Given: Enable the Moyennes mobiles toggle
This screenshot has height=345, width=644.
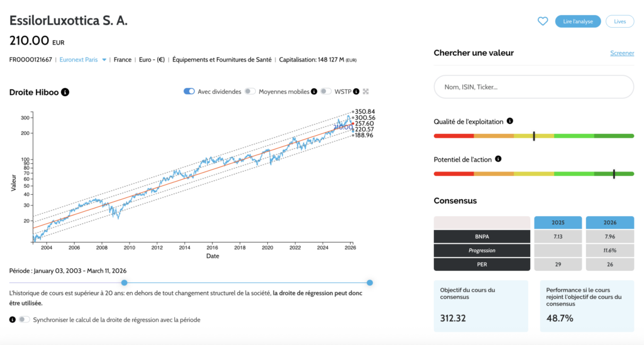Looking at the screenshot, I should [x=250, y=92].
